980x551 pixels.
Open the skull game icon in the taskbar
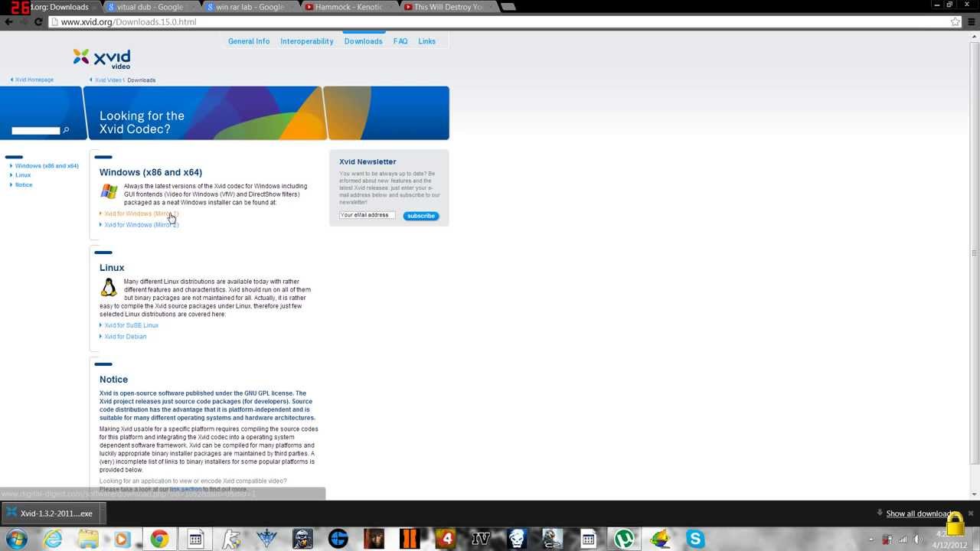point(517,539)
